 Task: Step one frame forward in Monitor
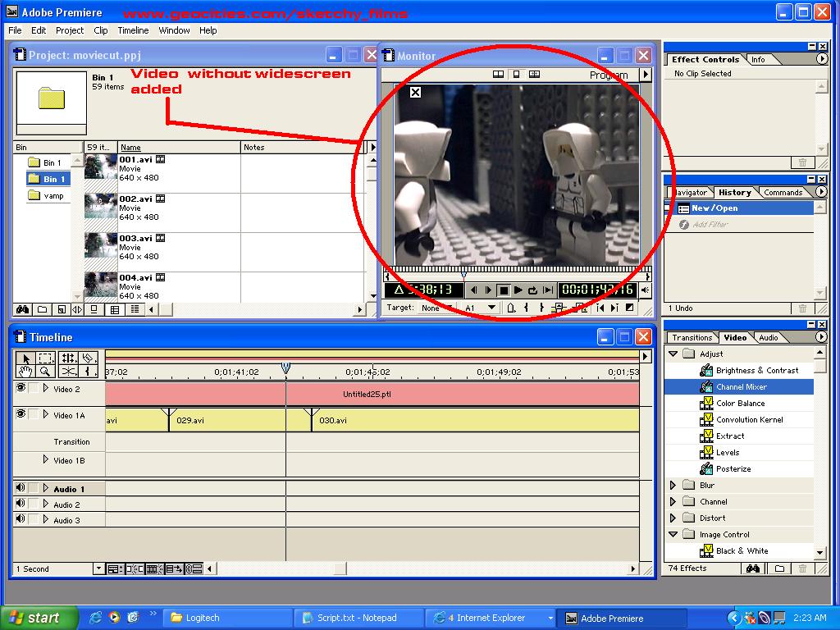point(488,290)
